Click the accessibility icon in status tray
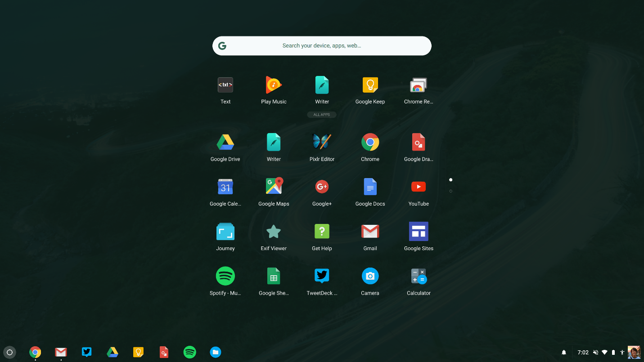Viewport: 644px width, 362px height. click(622, 353)
